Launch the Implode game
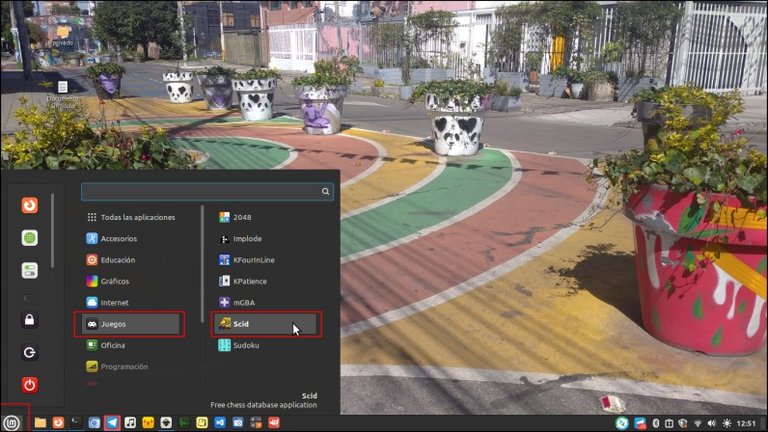The width and height of the screenshot is (768, 432). (x=267, y=239)
